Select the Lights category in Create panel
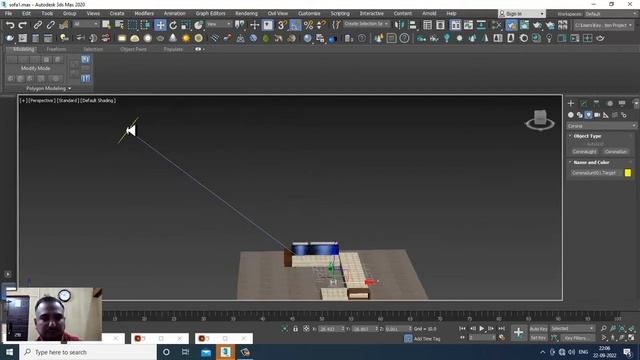This screenshot has height=360, width=640. pyautogui.click(x=588, y=115)
